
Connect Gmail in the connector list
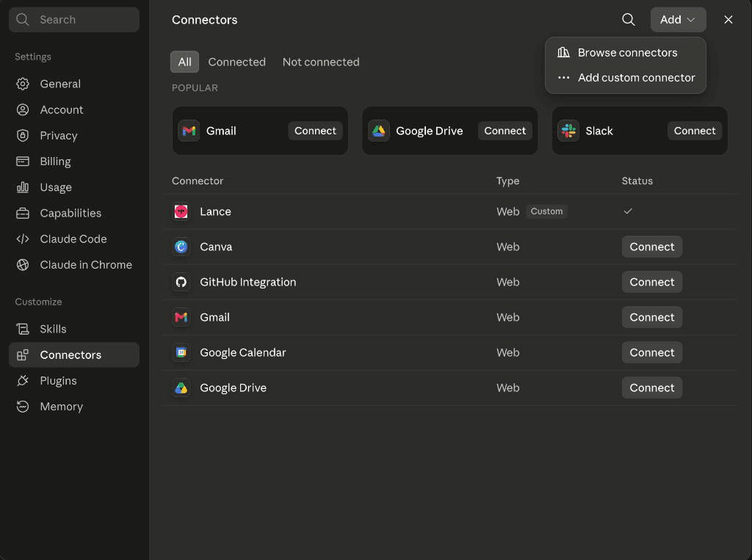(652, 317)
